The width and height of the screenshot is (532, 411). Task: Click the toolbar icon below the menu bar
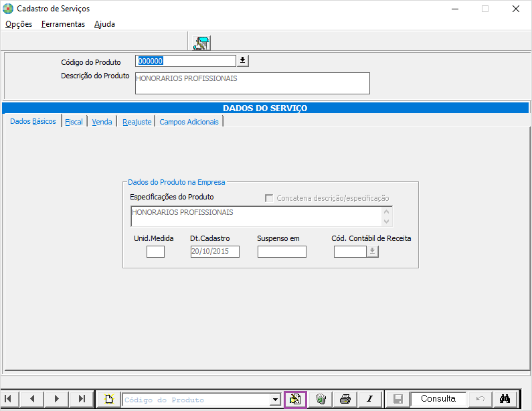click(201, 43)
